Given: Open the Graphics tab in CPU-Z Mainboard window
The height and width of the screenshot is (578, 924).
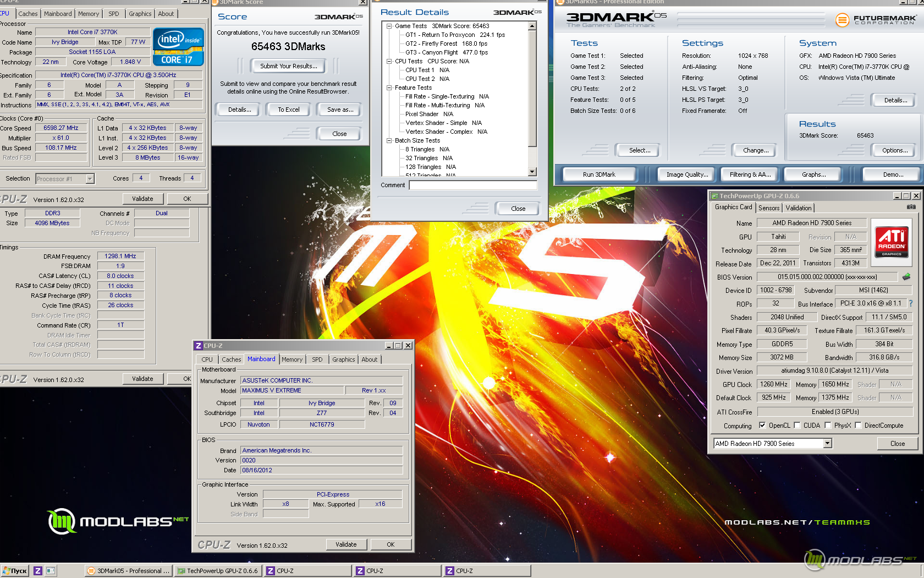Looking at the screenshot, I should (x=344, y=359).
